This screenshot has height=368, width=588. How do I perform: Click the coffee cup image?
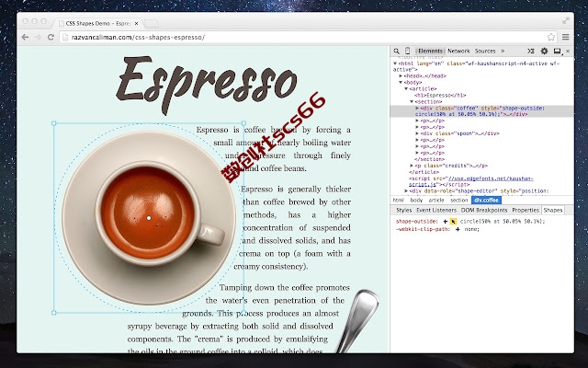pos(149,218)
